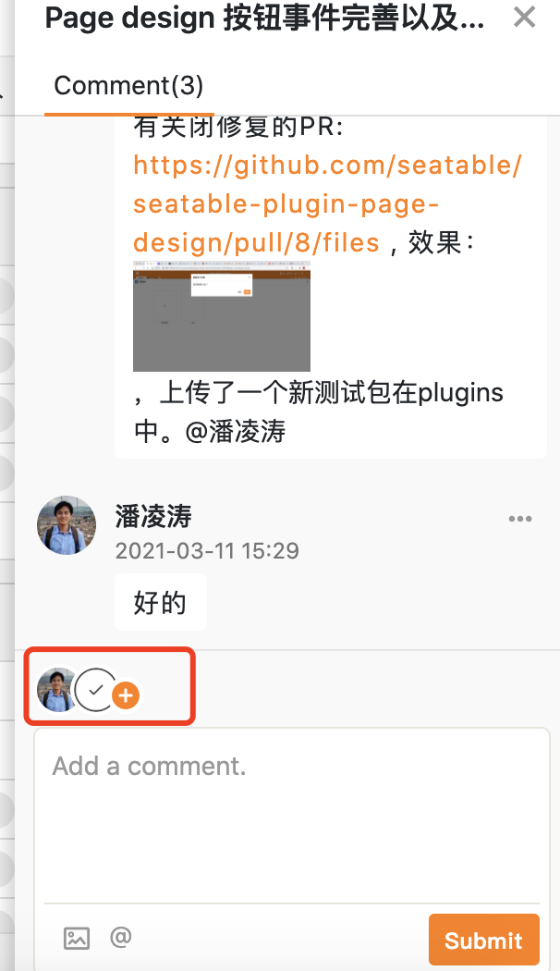Open the comment's three-dot more options menu
The image size is (560, 971).
pos(519,519)
